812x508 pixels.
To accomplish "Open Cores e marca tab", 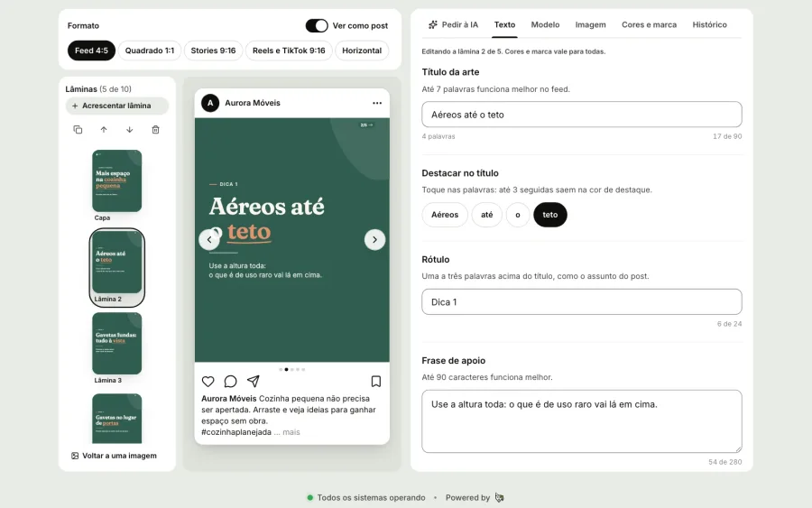I will pos(649,25).
